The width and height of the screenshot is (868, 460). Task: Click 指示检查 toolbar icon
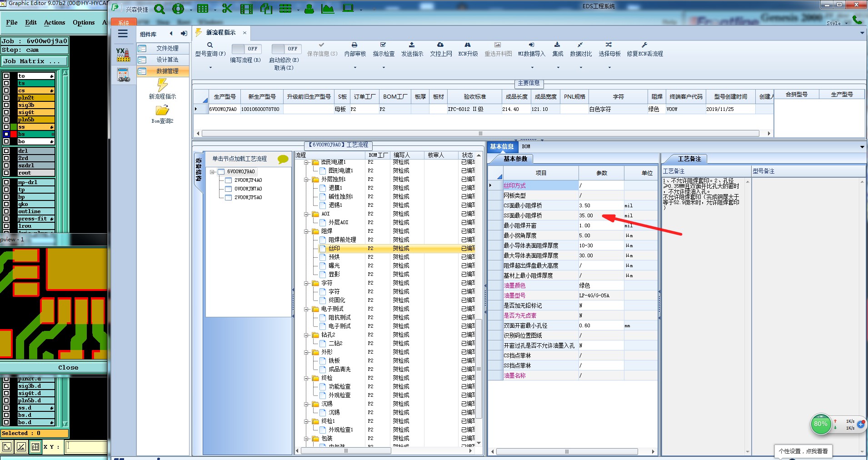coord(383,45)
